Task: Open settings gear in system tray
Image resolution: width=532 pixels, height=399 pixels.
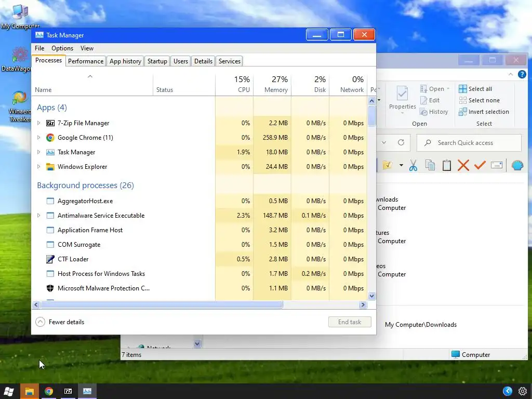Action: [x=523, y=391]
